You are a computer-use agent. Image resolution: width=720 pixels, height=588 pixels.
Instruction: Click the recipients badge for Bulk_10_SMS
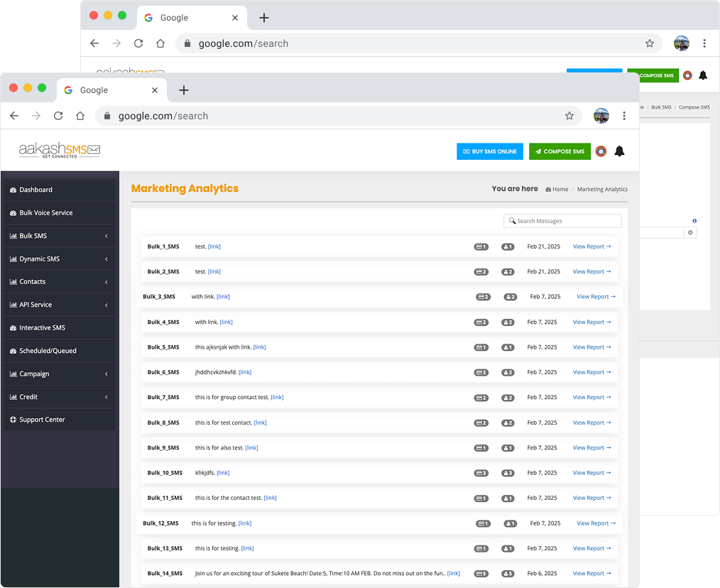pos(507,473)
